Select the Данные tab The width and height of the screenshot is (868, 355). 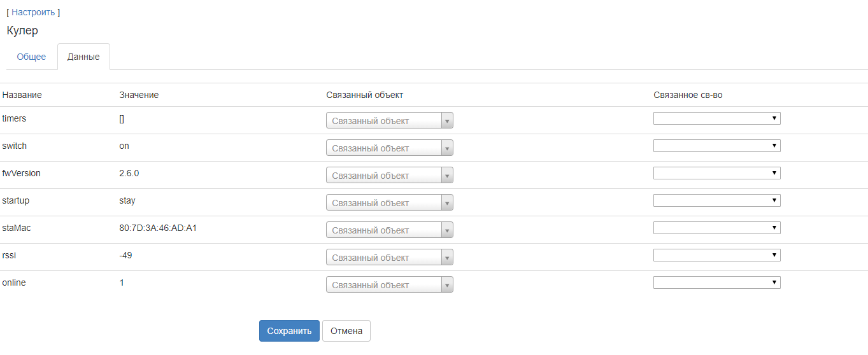(x=83, y=57)
